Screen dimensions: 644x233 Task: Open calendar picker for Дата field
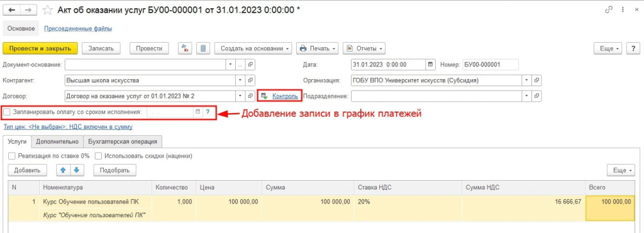(430, 65)
